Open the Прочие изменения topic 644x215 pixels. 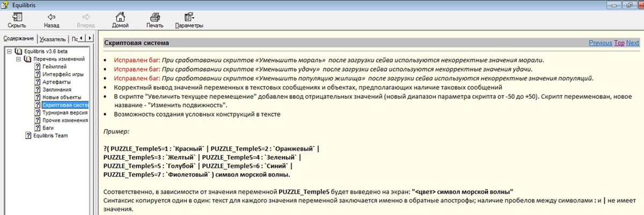tap(65, 121)
